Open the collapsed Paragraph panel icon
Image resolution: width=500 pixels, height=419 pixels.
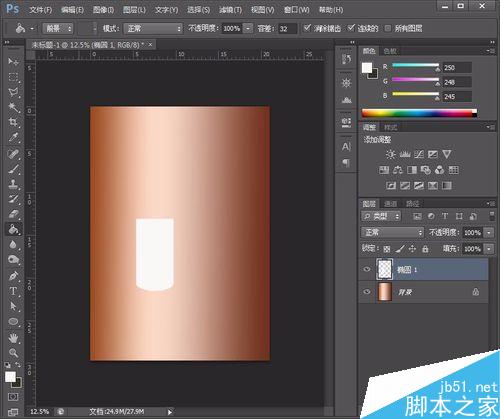click(346, 163)
